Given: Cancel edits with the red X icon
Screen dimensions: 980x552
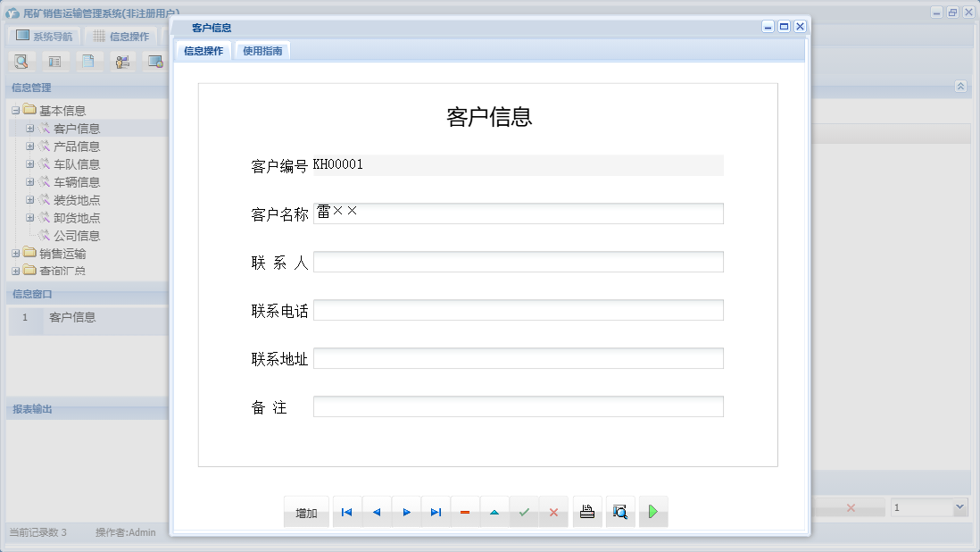Looking at the screenshot, I should click(553, 512).
